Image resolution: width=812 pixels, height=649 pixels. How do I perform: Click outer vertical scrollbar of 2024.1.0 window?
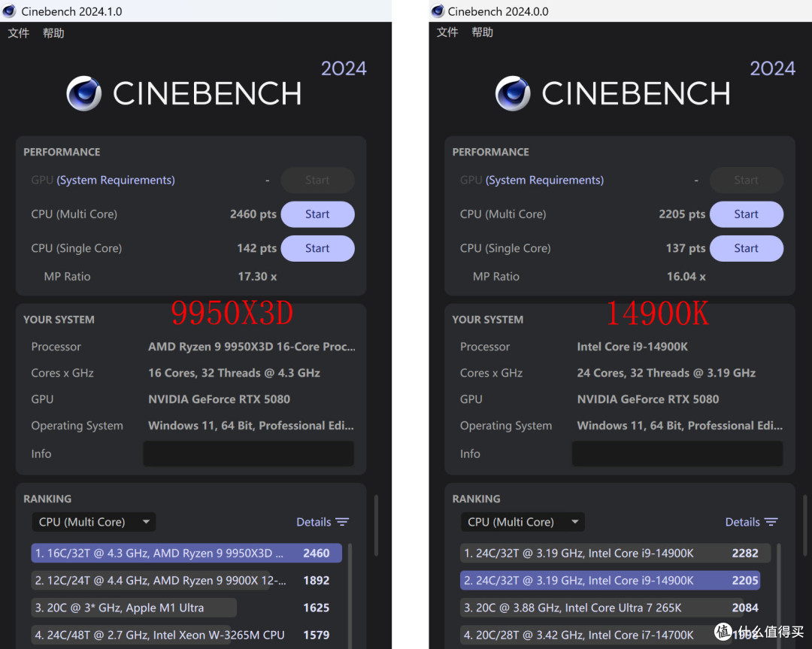point(376,525)
